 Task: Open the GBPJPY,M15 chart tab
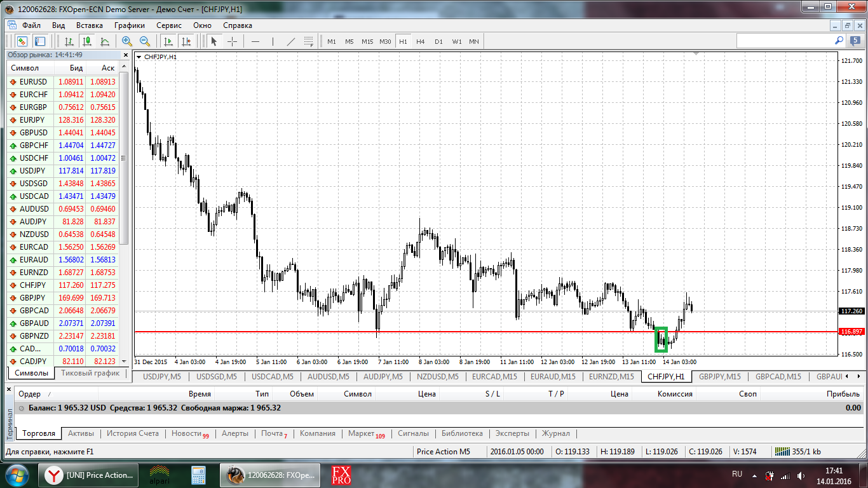pos(720,376)
